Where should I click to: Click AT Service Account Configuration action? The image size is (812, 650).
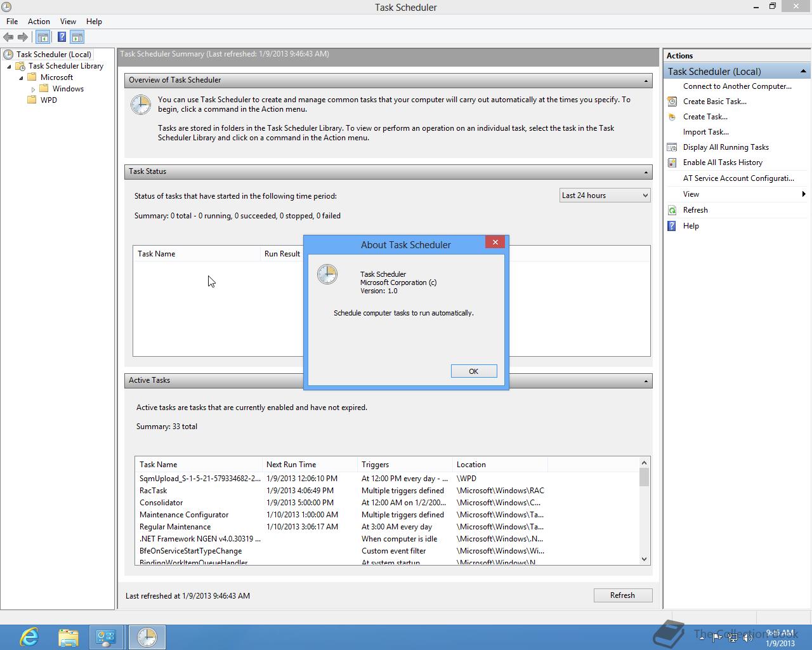tap(738, 178)
